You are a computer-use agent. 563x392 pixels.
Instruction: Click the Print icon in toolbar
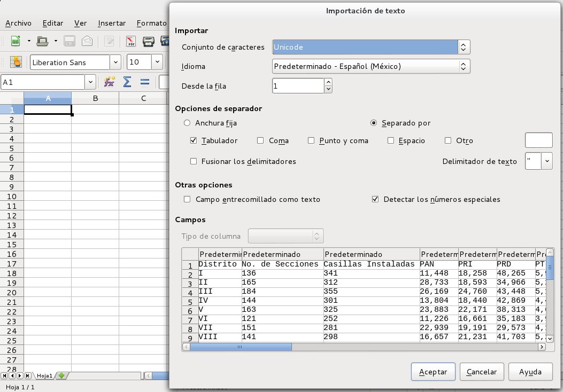point(149,41)
